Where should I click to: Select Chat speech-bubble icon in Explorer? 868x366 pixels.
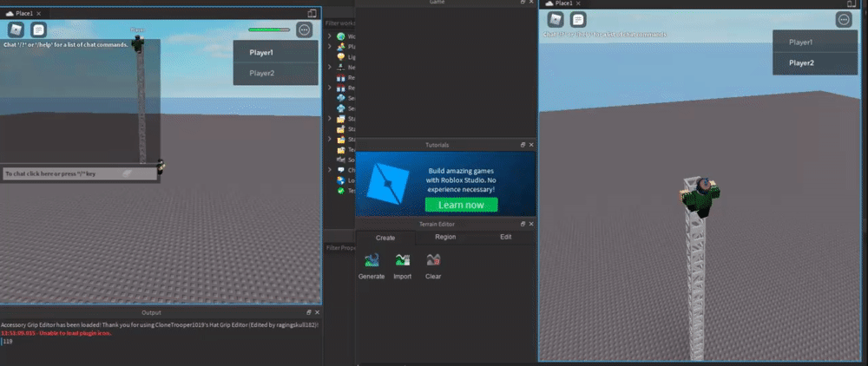[341, 170]
